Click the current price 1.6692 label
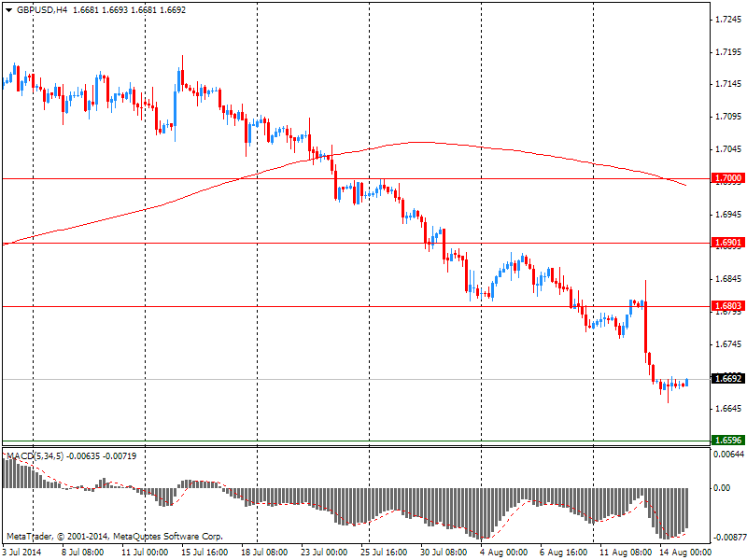The width and height of the screenshot is (747, 560). tap(728, 379)
